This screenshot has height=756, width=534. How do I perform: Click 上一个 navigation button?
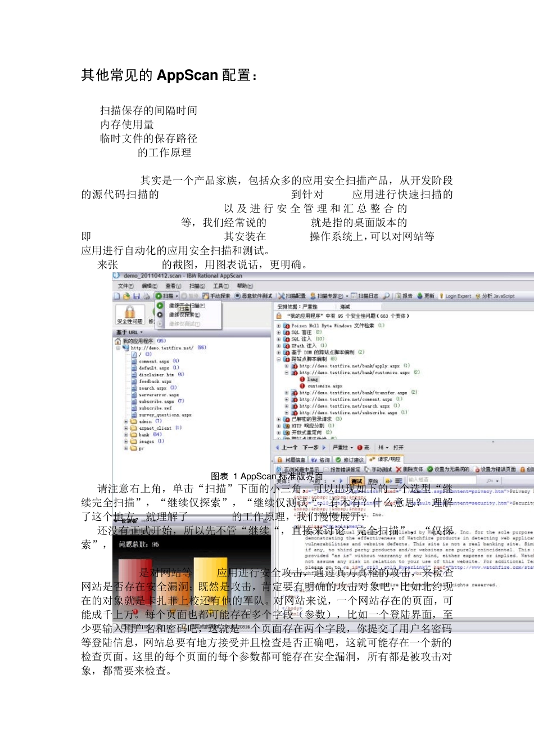287,448
